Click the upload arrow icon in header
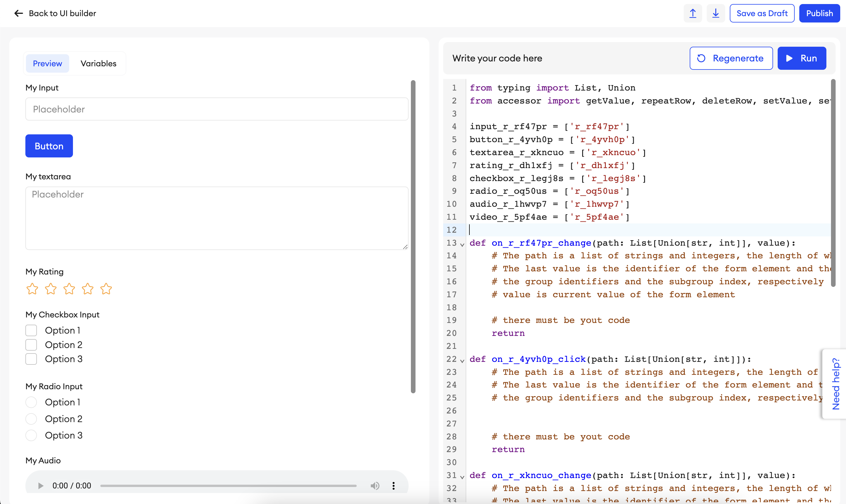Image resolution: width=846 pixels, height=504 pixels. coord(693,13)
